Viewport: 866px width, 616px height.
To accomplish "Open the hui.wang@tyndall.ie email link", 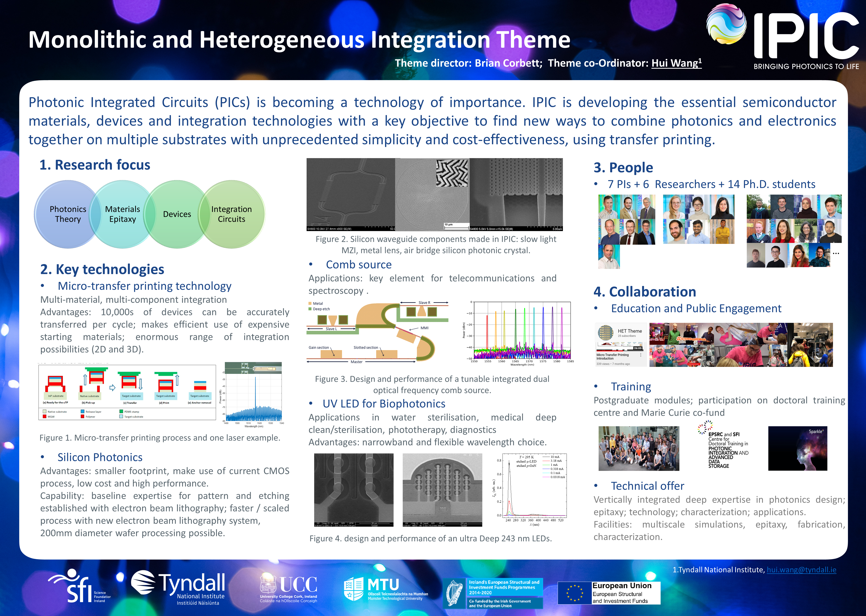I will [802, 570].
